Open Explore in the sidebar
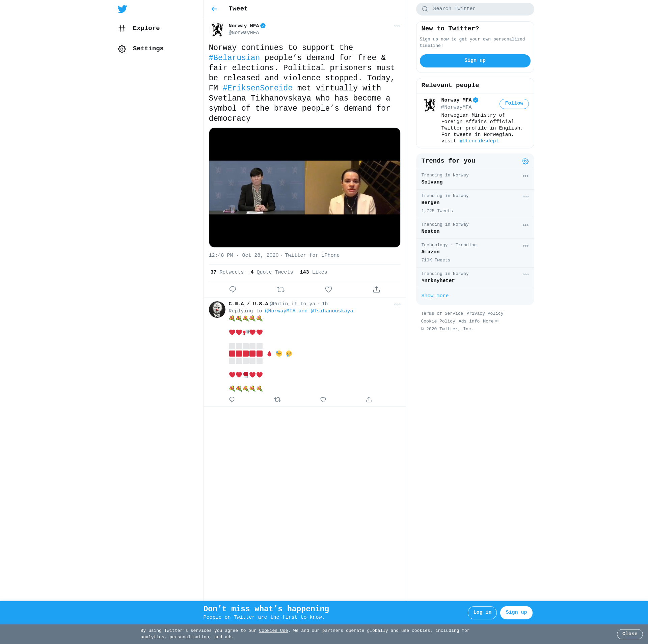648x644 pixels. pyautogui.click(x=146, y=28)
